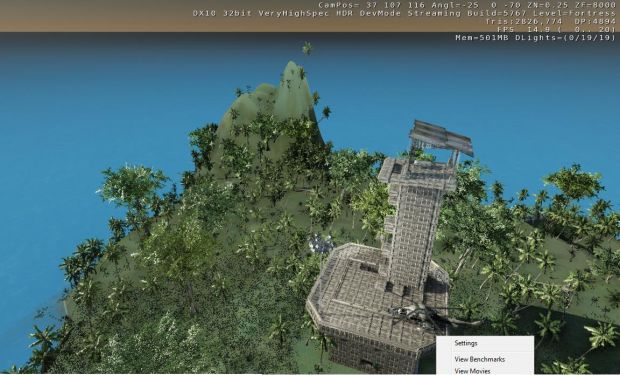Click the Level=Fortress label
Image resolution: width=620 pixels, height=375 pixels.
tap(575, 13)
